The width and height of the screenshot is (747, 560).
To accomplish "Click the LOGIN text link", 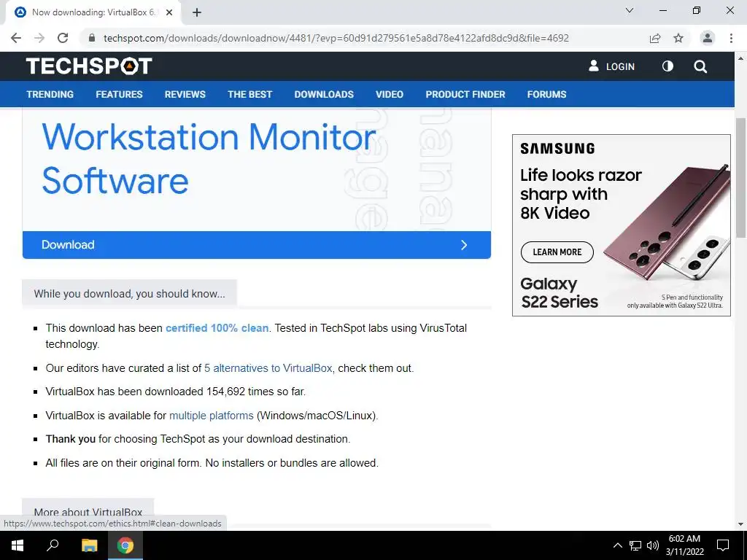I will (x=620, y=66).
